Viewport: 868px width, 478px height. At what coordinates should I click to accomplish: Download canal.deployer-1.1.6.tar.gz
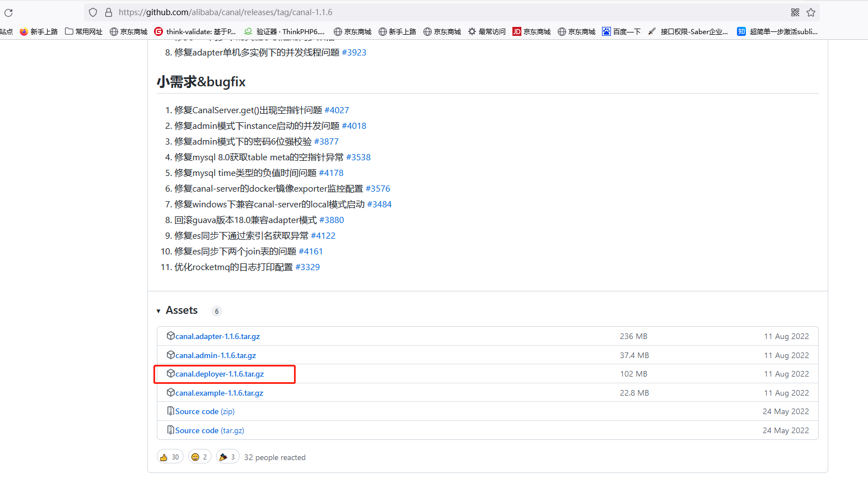(220, 374)
